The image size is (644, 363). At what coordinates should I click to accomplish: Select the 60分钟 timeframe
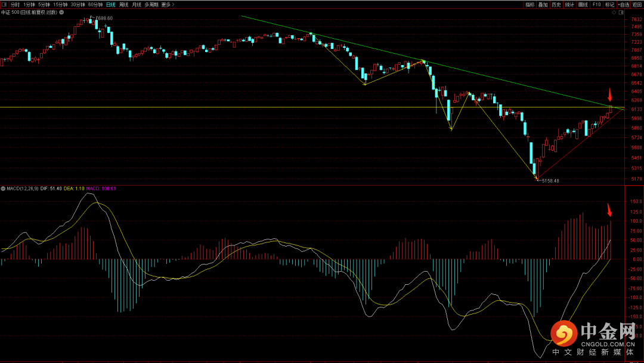(x=95, y=4)
